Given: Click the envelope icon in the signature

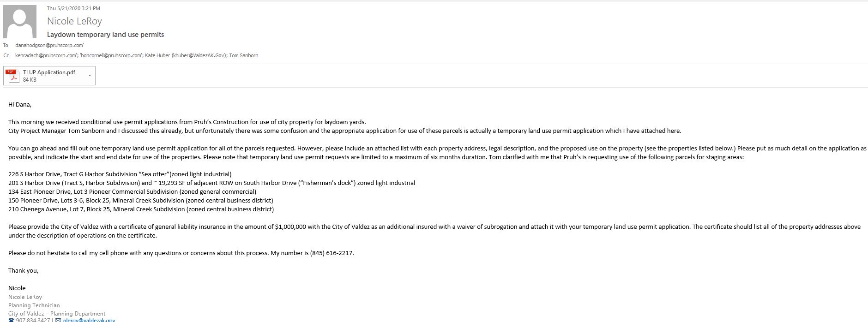Looking at the screenshot, I should [x=58, y=320].
